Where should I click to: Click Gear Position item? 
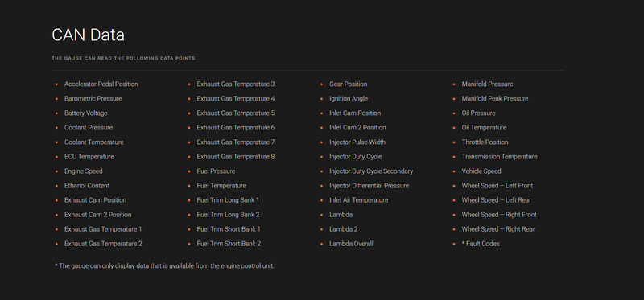pyautogui.click(x=349, y=84)
